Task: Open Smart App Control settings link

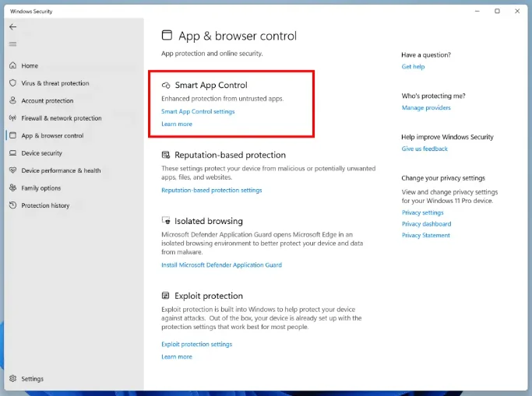Action: click(x=198, y=111)
